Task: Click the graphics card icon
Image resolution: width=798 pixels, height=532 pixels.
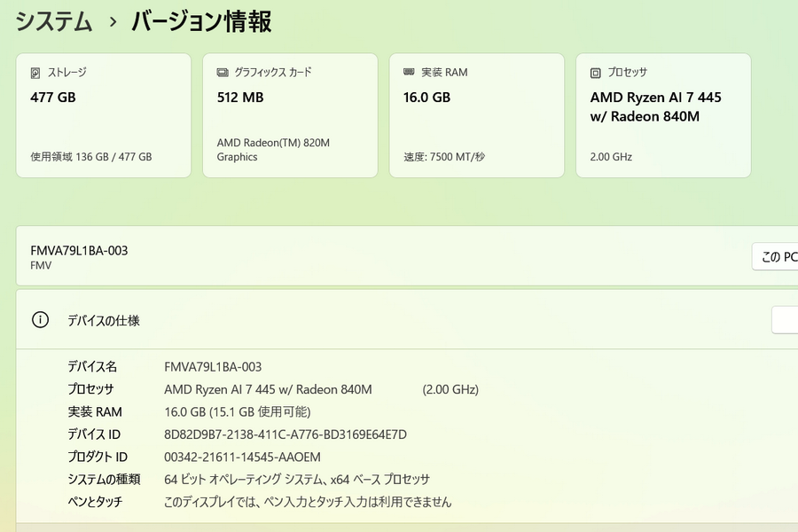Action: pos(222,73)
